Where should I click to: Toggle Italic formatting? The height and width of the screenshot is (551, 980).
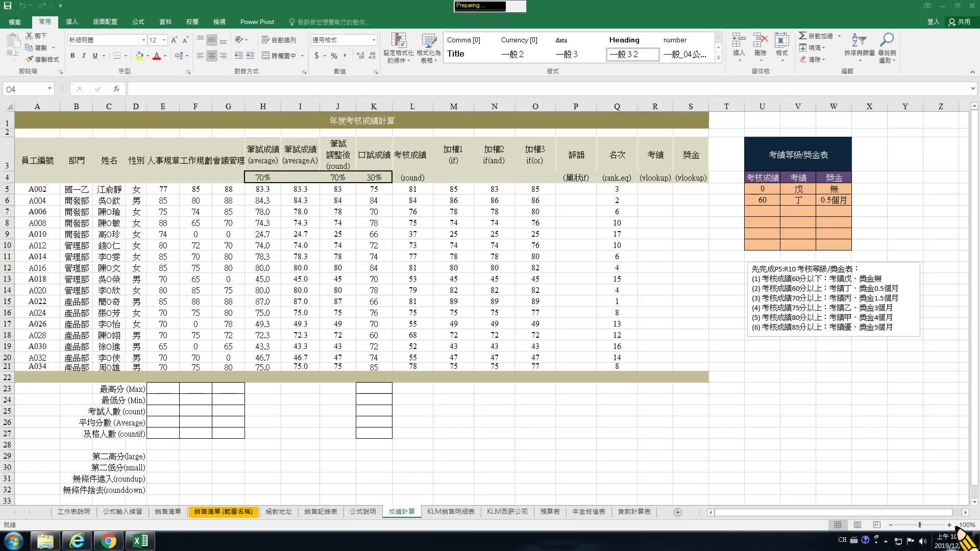tap(84, 56)
